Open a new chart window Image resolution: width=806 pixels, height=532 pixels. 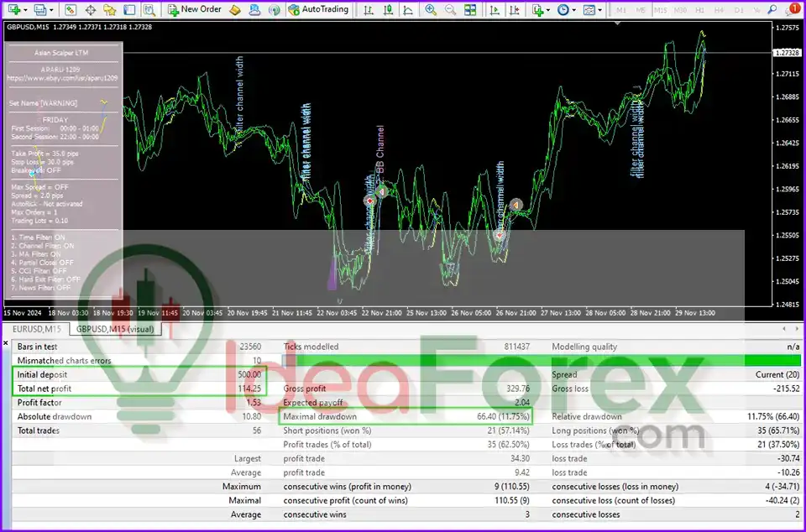(14, 9)
